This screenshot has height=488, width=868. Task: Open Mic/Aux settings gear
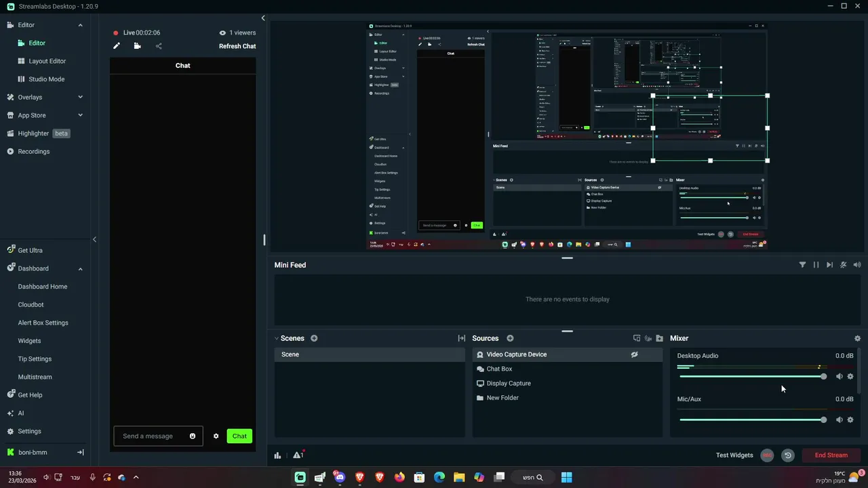(850, 420)
